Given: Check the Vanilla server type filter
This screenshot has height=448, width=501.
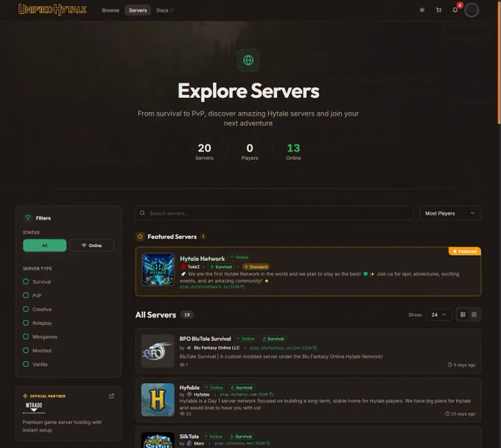Looking at the screenshot, I should [26, 364].
